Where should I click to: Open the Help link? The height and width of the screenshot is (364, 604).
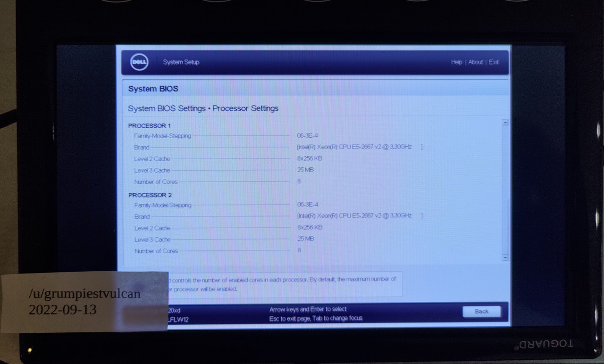pos(456,62)
